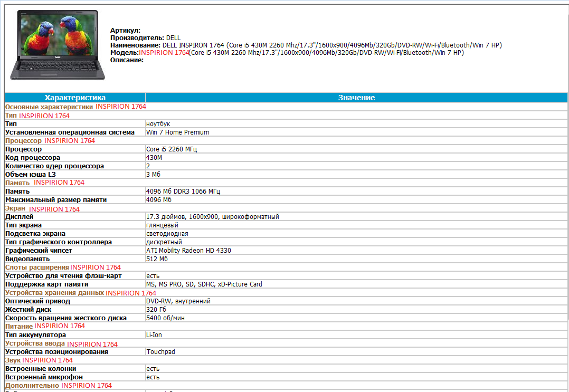The image size is (569, 392).
Task: Click the 'Производитель:' label in the product header
Action: [x=138, y=37]
